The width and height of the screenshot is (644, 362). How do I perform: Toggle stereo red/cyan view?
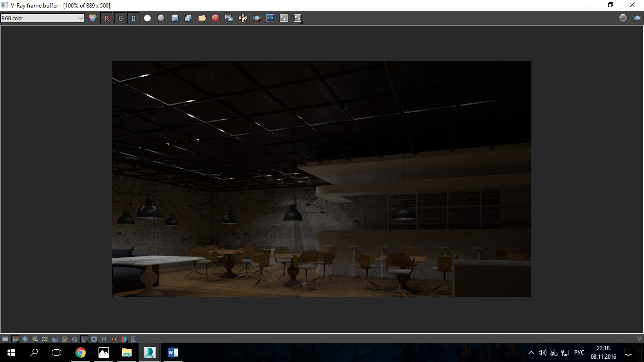124,339
